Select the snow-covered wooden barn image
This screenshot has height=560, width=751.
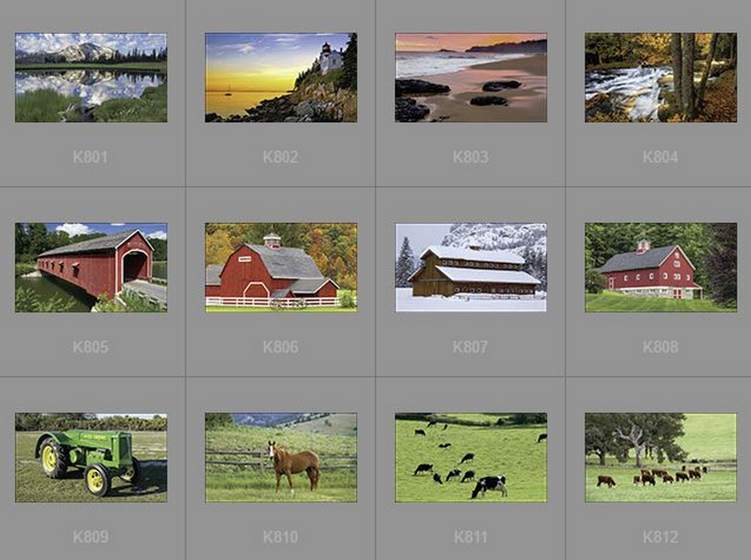[471, 267]
